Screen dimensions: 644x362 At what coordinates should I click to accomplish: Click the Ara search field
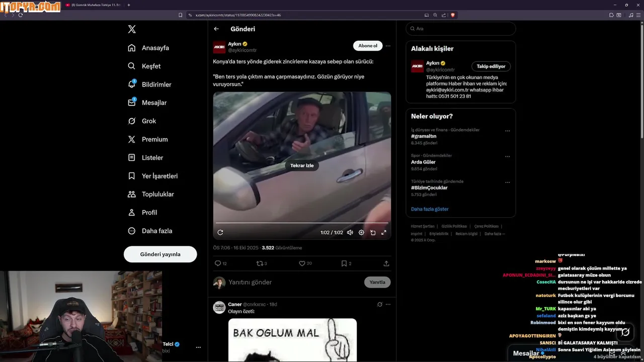point(461,29)
